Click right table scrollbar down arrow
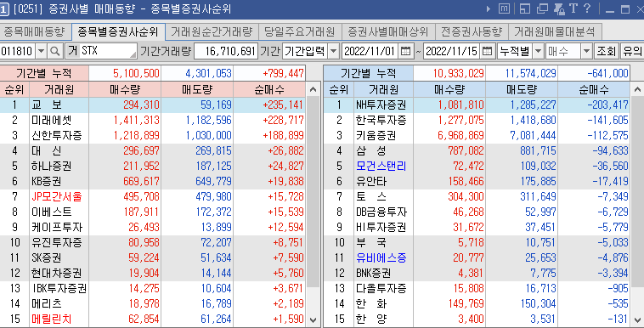Screen dimensions: 644x328 (x=637, y=320)
